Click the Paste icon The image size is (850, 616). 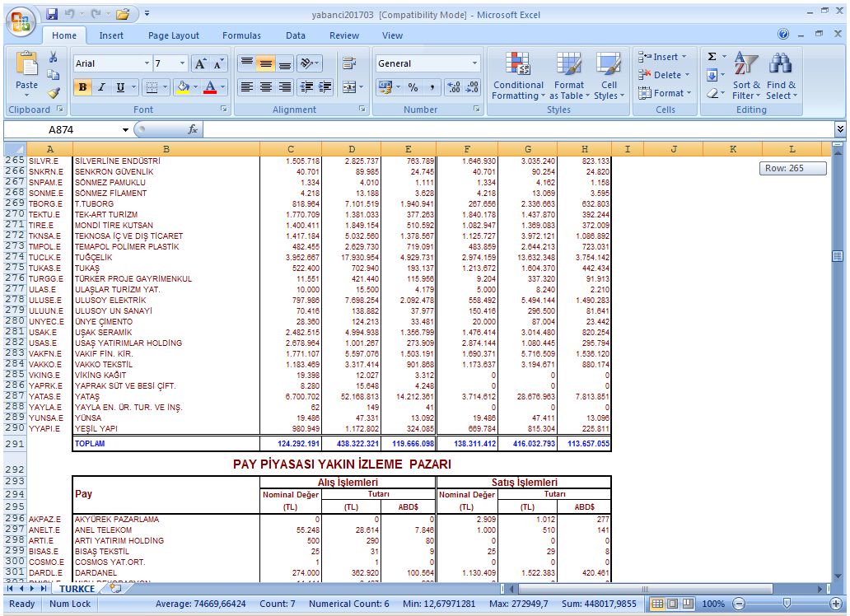coord(26,64)
